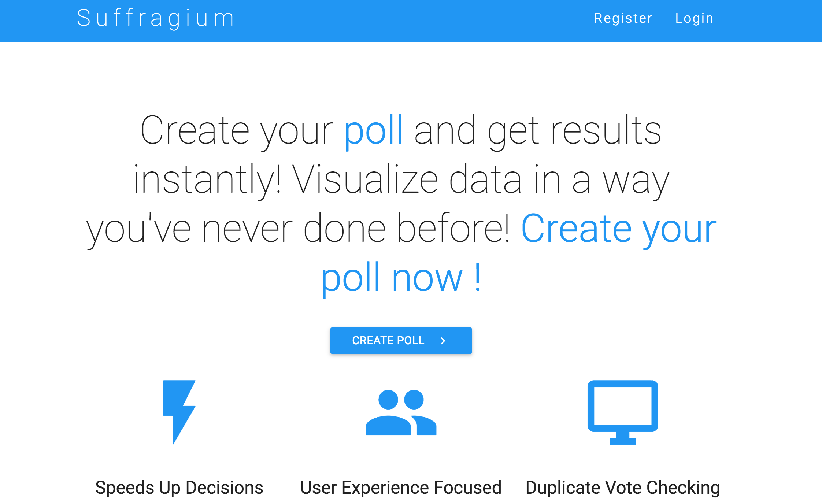Select the Duplicate Vote Checking heading
The image size is (822, 504).
pyautogui.click(x=623, y=488)
